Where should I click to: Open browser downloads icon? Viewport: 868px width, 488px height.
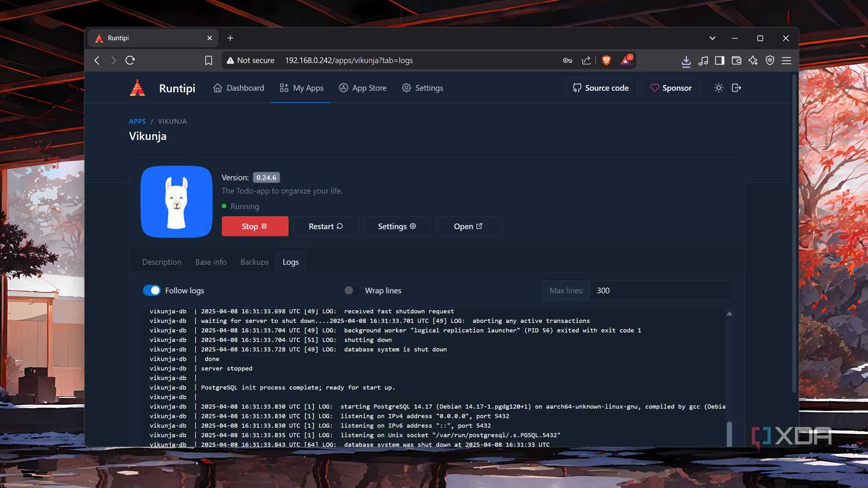point(686,61)
